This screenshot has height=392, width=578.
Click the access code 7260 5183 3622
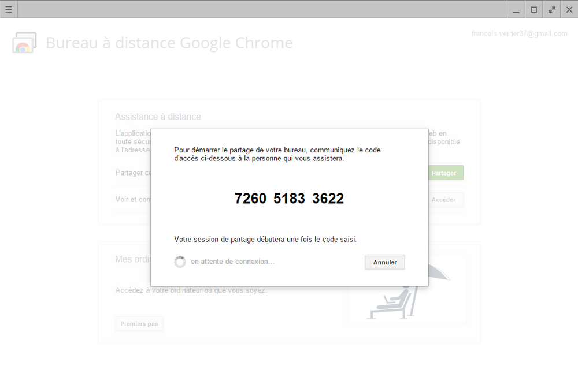click(289, 199)
